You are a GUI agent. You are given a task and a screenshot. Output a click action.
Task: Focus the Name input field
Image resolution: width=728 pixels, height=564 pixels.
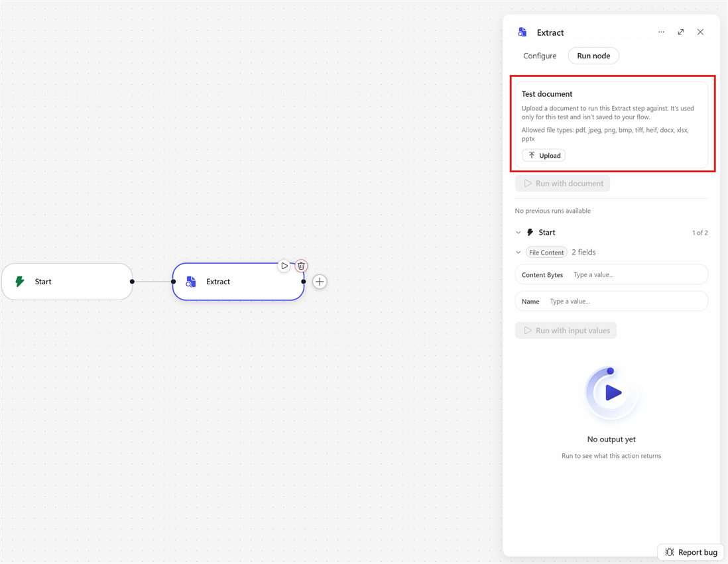611,302
